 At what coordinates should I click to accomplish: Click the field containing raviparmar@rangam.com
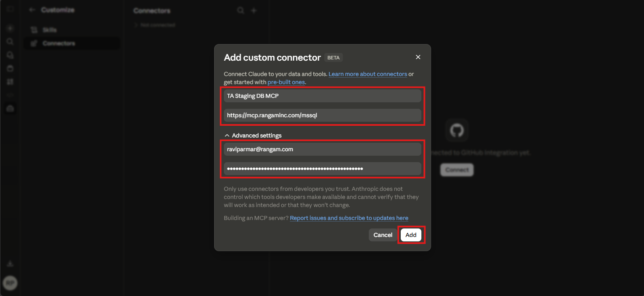323,149
